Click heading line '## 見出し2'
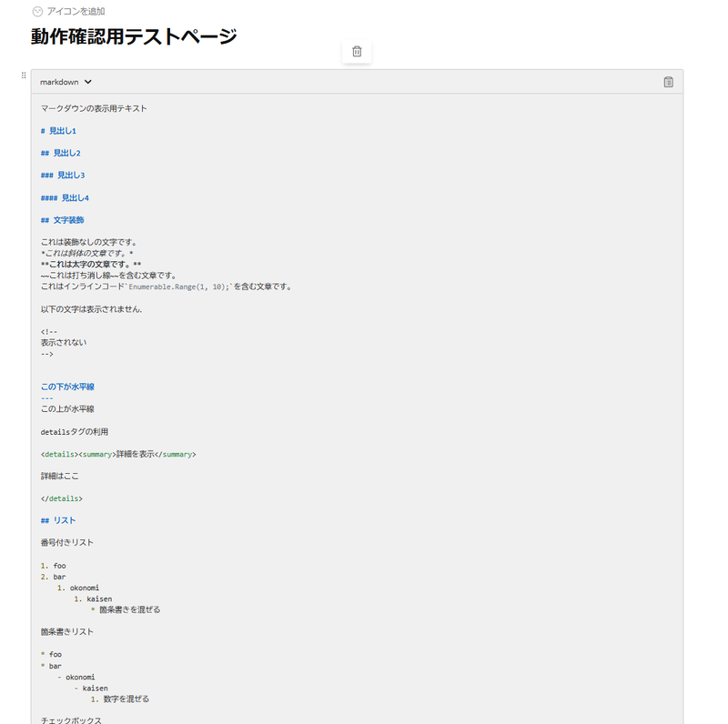Viewport: 728px width, 724px height. (x=60, y=153)
